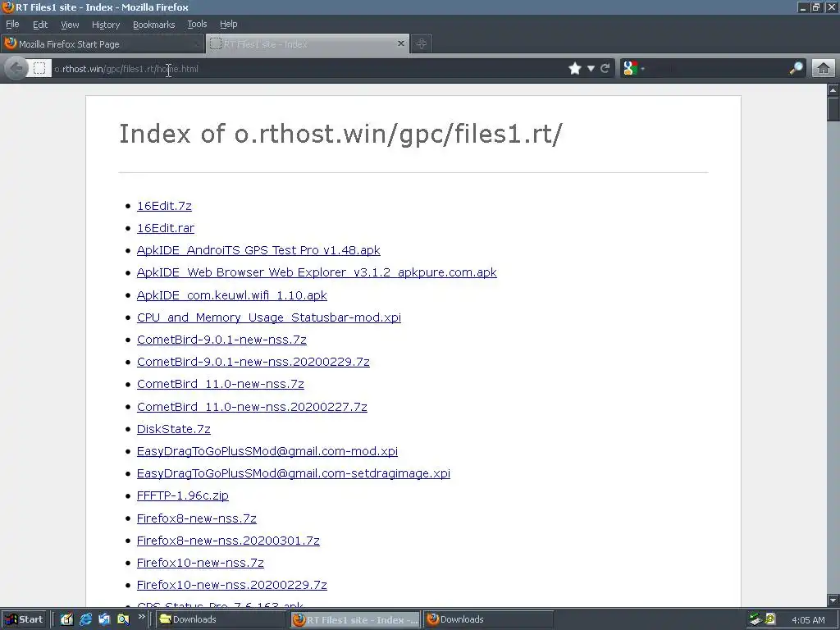Switch to Firefox Downloads taskbar button
Viewport: 840px width, 630px height.
489,619
